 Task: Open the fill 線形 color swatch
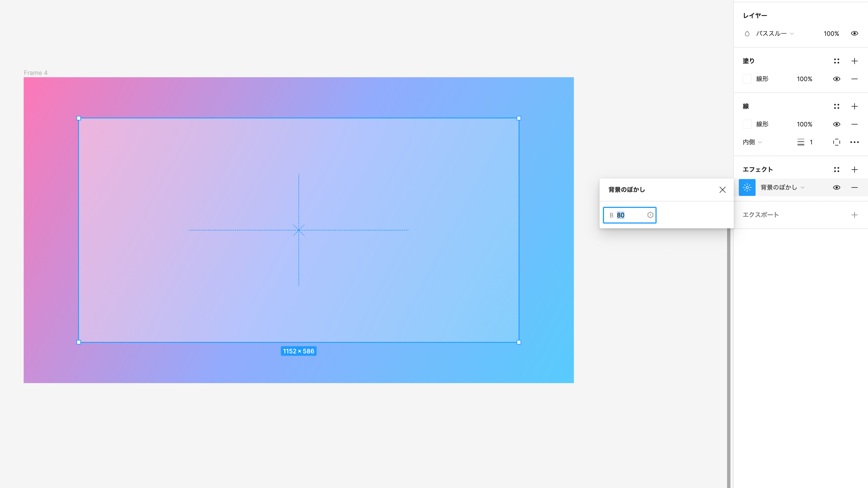747,79
